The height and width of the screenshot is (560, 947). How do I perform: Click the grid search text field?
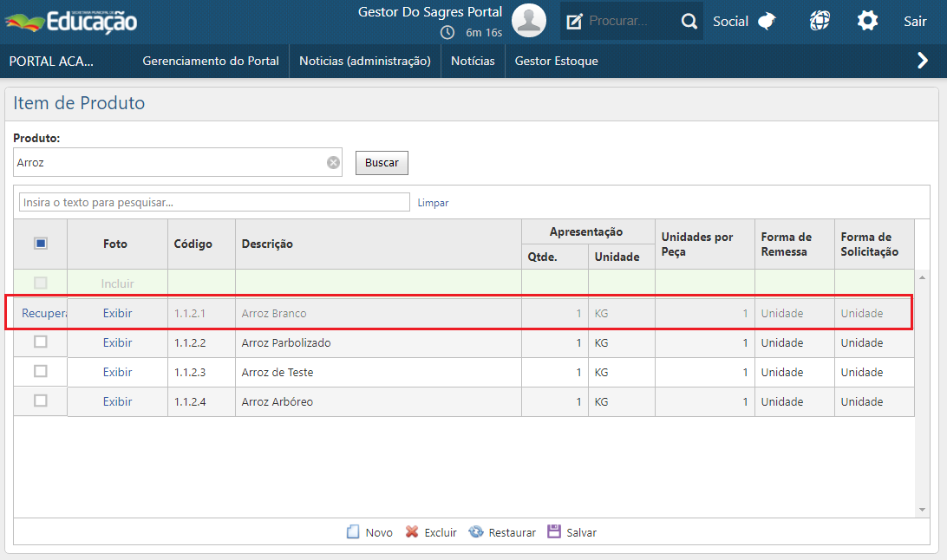click(x=214, y=202)
